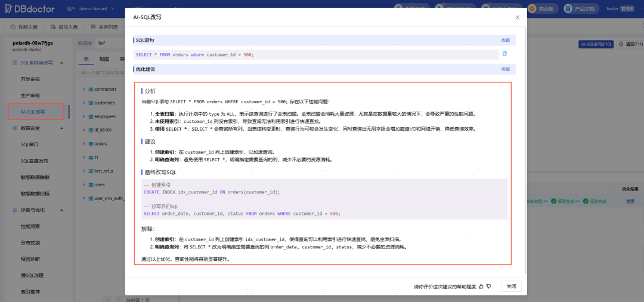The image size is (644, 302).
Task: Open SQL窗口 in the sidebar
Action: click(29, 144)
